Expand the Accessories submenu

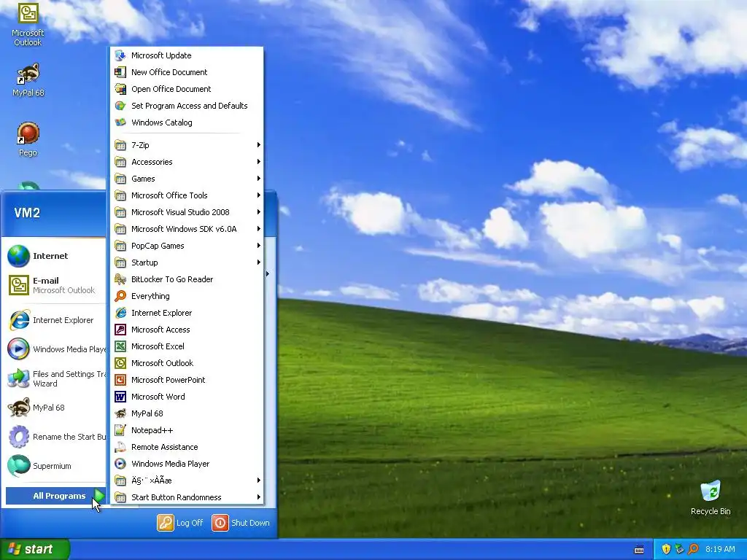pos(187,162)
